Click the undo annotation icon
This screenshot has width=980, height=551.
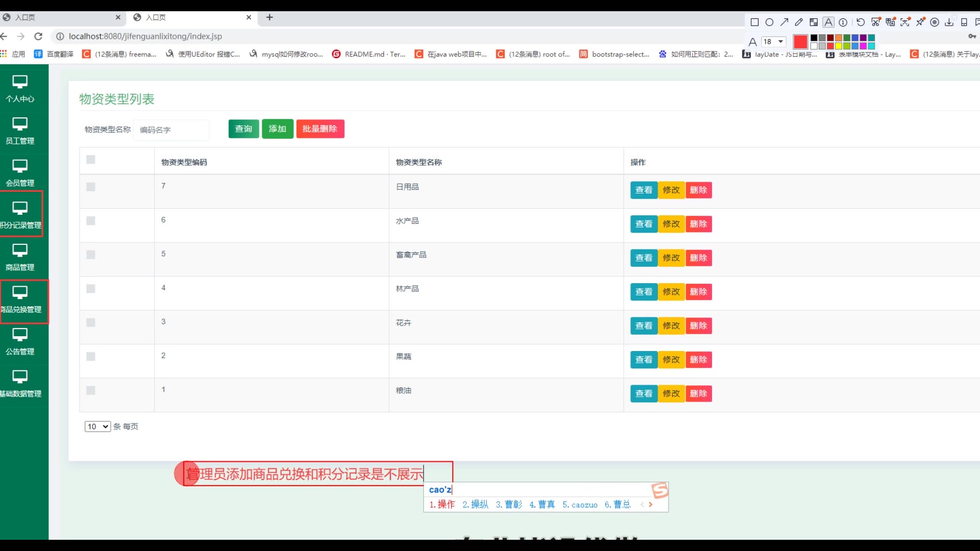pos(861,22)
